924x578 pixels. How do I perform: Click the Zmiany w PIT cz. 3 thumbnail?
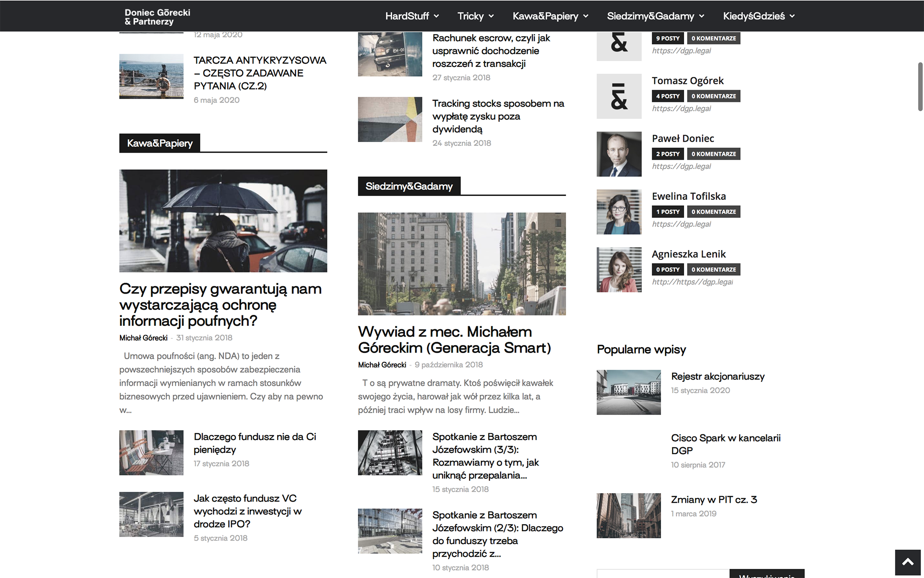[x=629, y=515]
